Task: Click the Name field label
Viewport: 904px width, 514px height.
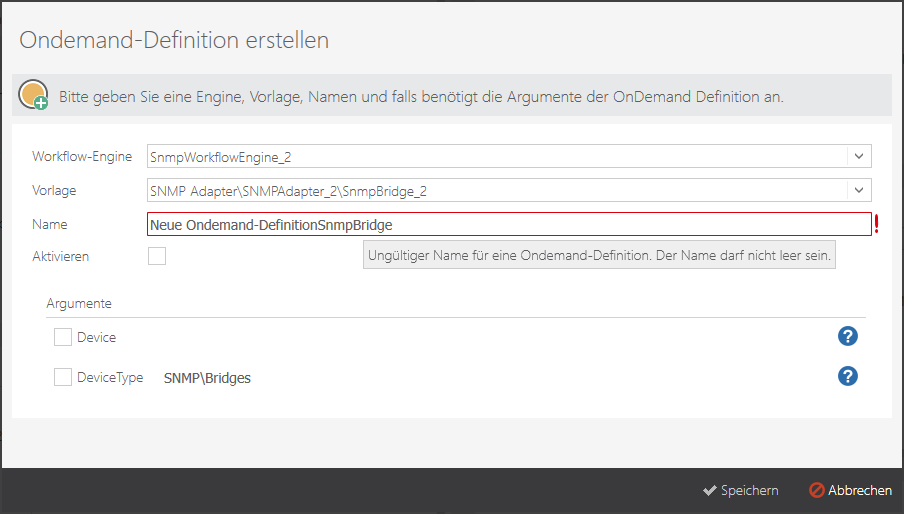Action: coord(50,224)
